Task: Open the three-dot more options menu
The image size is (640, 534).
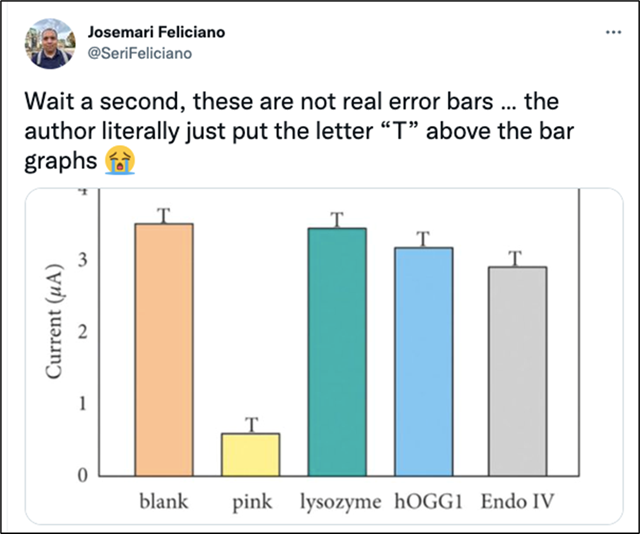Action: (613, 32)
